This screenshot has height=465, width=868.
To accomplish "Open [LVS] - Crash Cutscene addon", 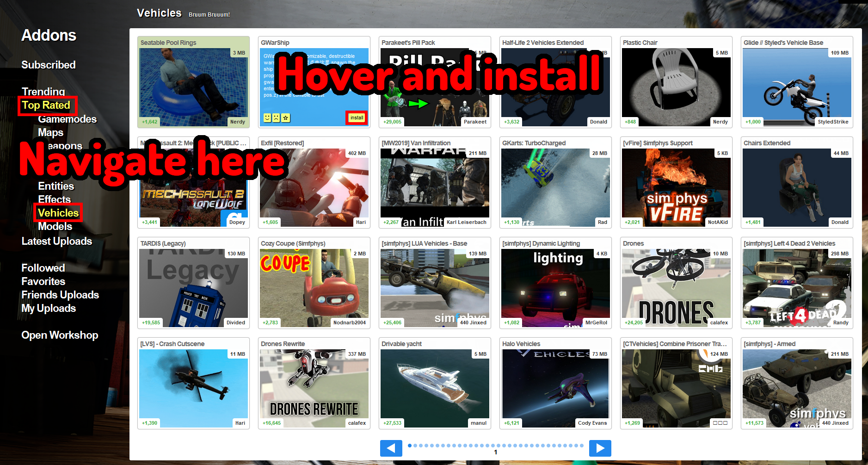I will (193, 383).
